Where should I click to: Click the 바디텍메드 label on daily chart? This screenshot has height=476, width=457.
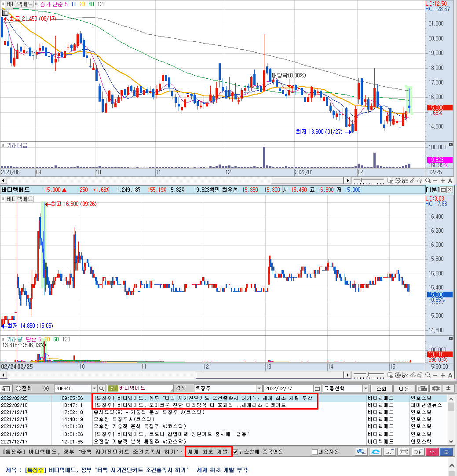19,4
